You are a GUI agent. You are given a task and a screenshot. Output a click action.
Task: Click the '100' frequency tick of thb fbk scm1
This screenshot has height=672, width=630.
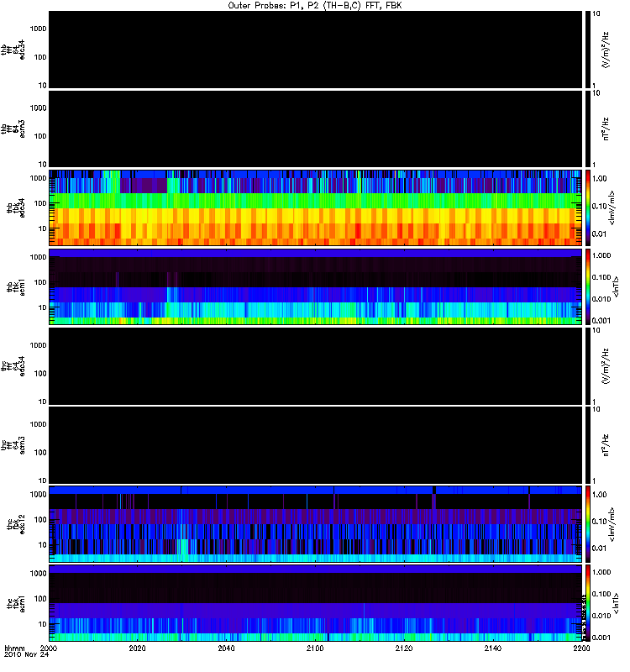coord(40,282)
